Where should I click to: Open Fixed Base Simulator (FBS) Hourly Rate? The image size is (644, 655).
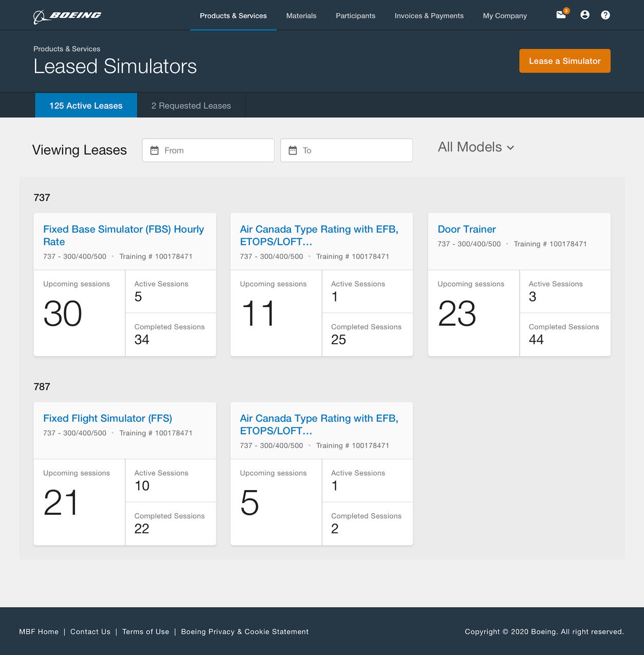123,235
